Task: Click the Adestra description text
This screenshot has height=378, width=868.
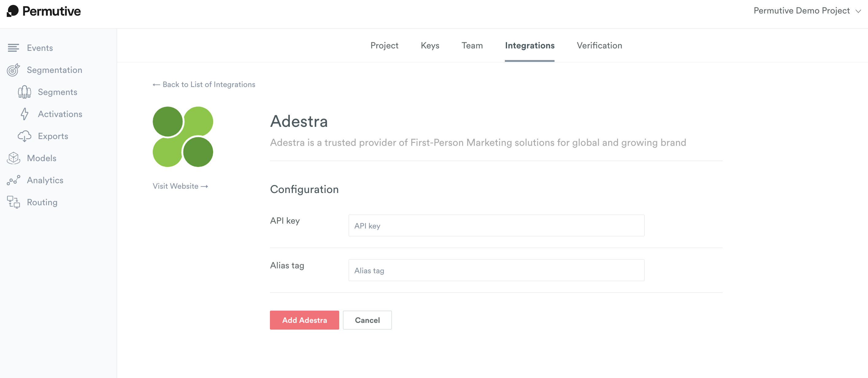Action: [x=478, y=142]
